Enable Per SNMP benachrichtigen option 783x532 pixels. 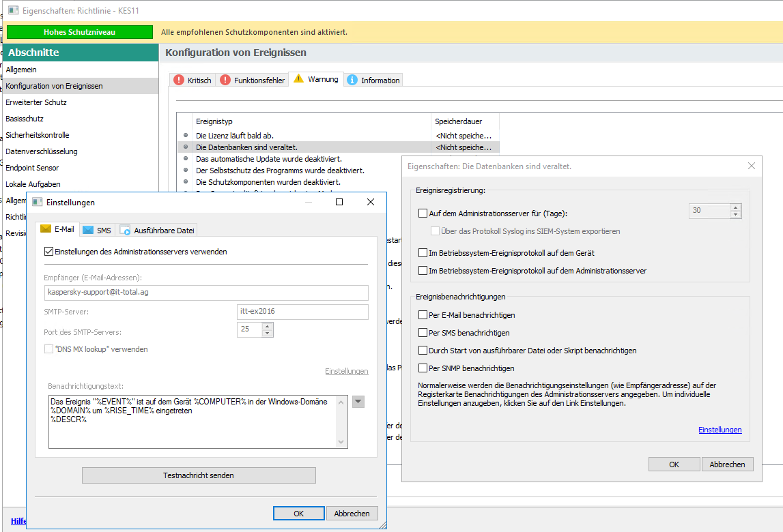coord(423,368)
